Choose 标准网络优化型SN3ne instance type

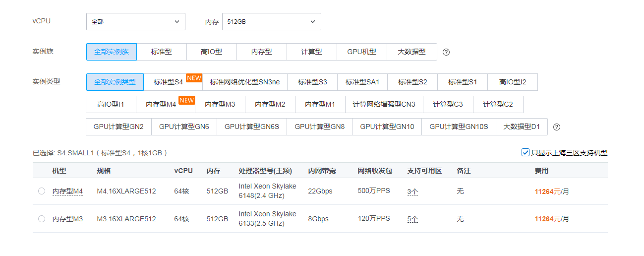click(245, 82)
